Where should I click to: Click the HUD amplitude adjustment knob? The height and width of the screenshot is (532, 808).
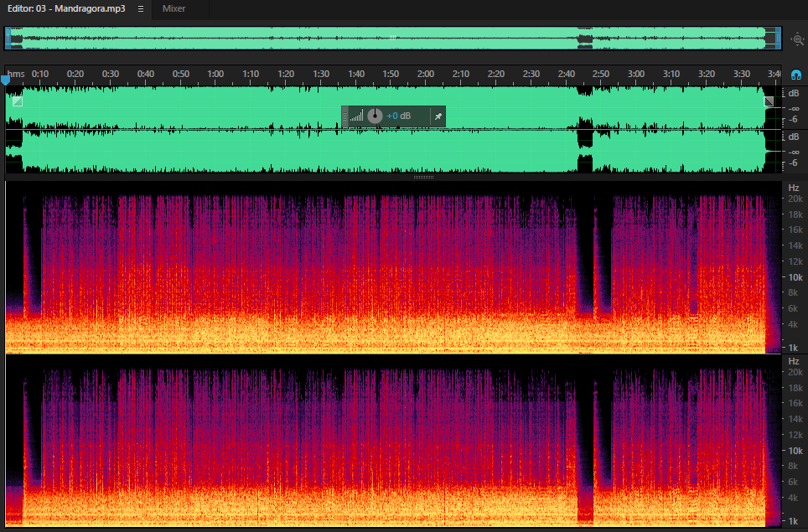pyautogui.click(x=376, y=116)
